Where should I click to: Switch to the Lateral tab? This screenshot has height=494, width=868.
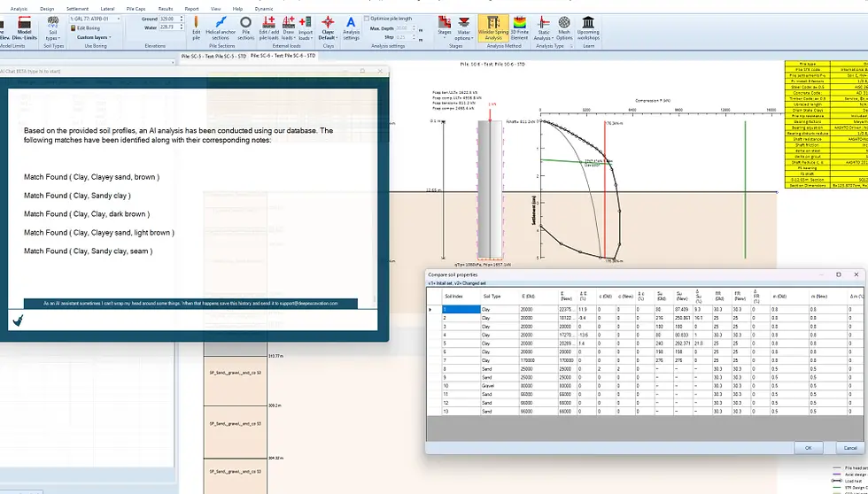pyautogui.click(x=107, y=9)
